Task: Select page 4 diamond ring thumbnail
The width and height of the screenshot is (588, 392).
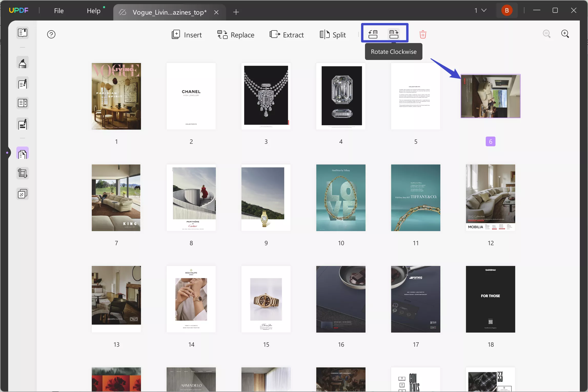Action: (341, 96)
